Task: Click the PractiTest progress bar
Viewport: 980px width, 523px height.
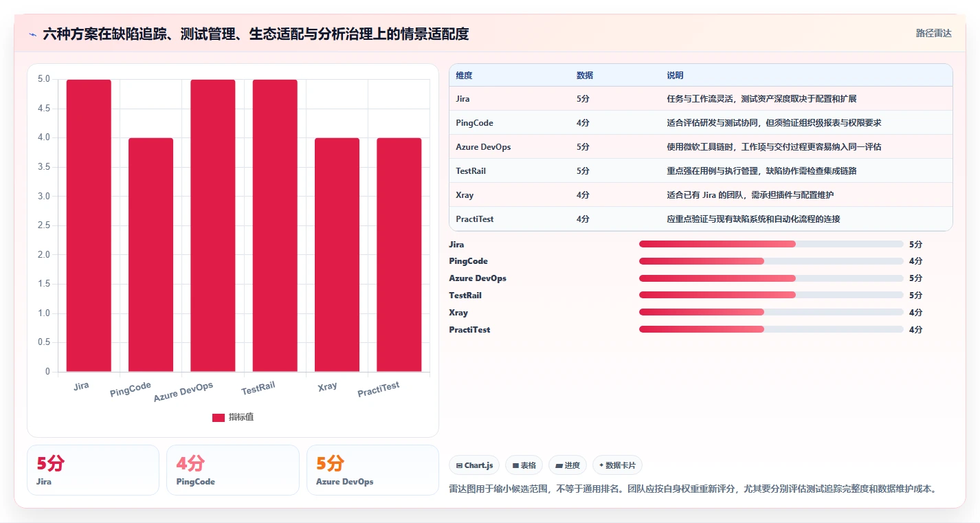Action: tap(771, 330)
